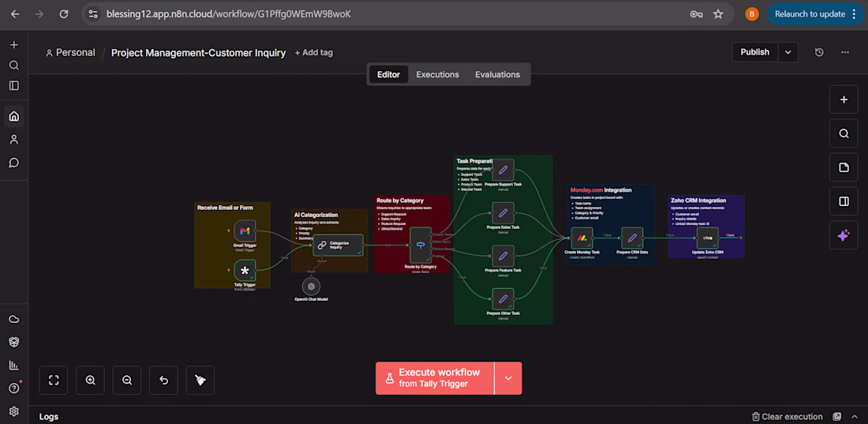Open the help question mark icon
Image resolution: width=868 pixels, height=424 pixels.
coord(14,388)
